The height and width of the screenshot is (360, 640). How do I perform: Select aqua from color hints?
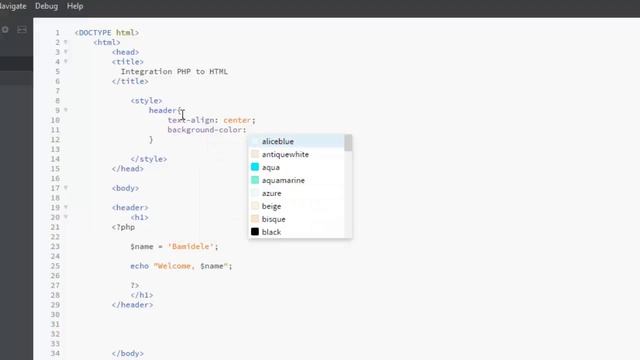coord(297,167)
